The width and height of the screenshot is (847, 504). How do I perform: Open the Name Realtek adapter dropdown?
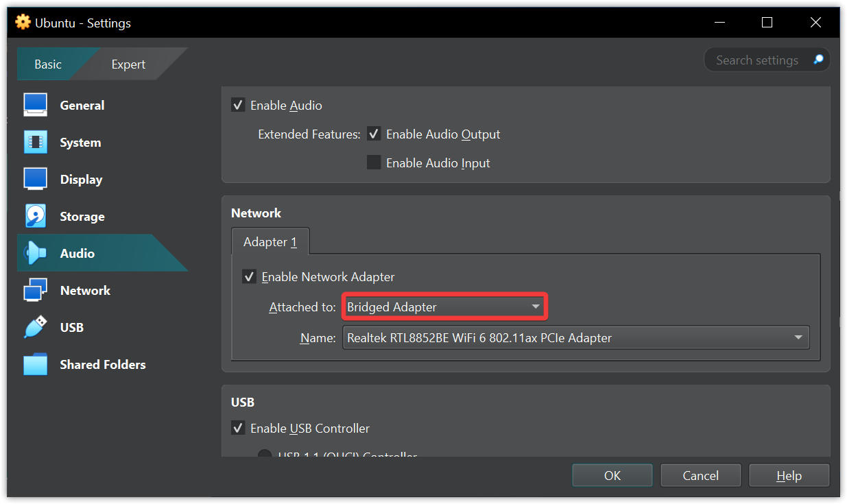[x=576, y=338]
